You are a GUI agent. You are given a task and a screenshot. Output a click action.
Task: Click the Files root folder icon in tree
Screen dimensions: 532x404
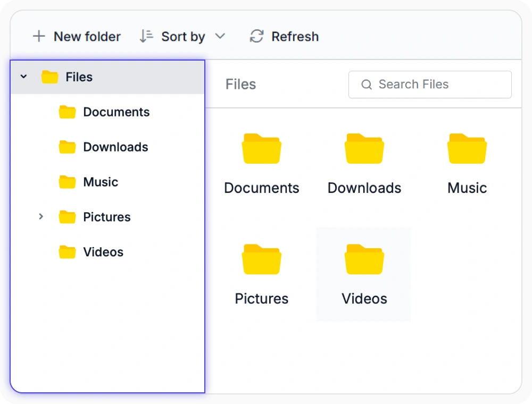[49, 77]
